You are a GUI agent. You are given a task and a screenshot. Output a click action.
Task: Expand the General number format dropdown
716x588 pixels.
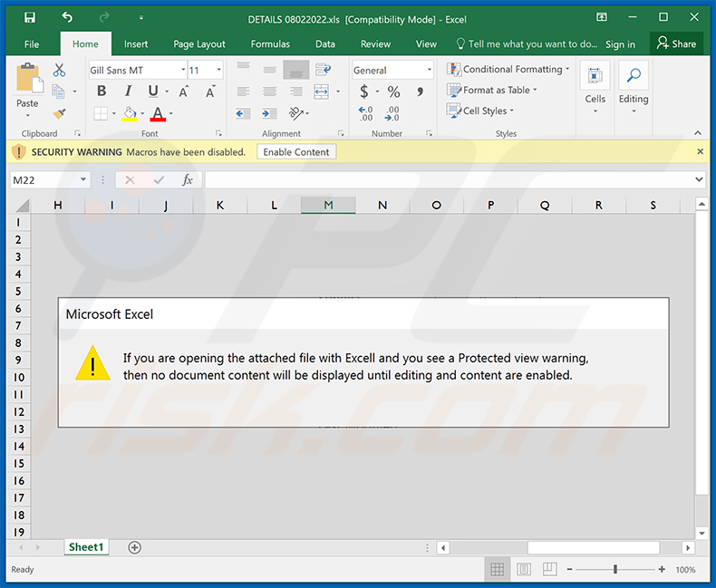tap(430, 70)
